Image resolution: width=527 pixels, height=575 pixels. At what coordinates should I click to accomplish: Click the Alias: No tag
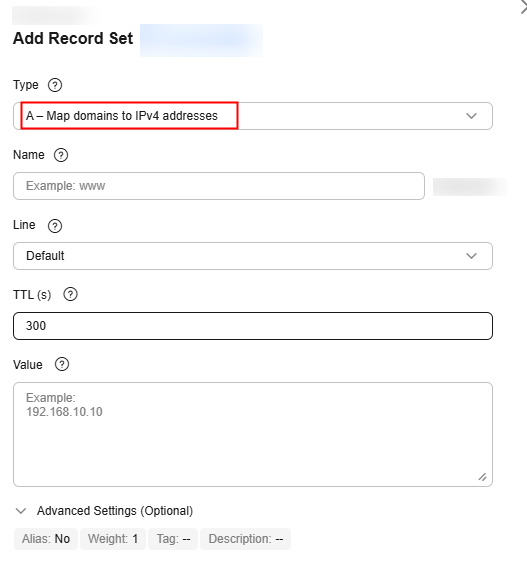point(46,539)
